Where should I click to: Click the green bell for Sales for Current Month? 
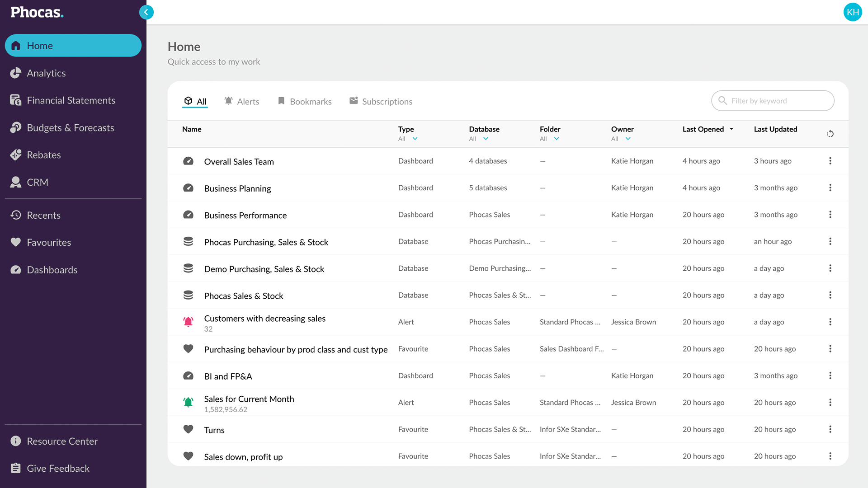[x=188, y=402]
